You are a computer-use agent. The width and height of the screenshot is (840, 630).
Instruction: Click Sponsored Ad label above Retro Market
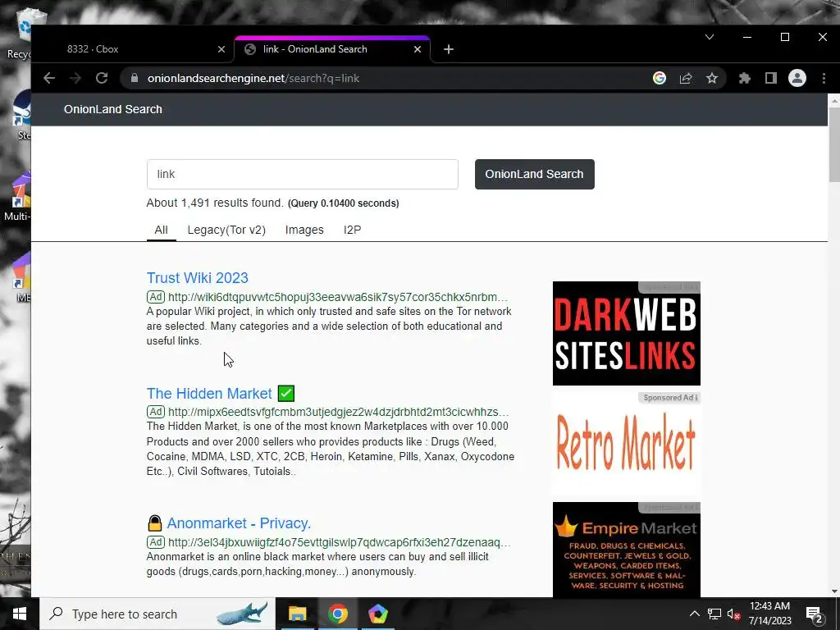[x=670, y=398]
